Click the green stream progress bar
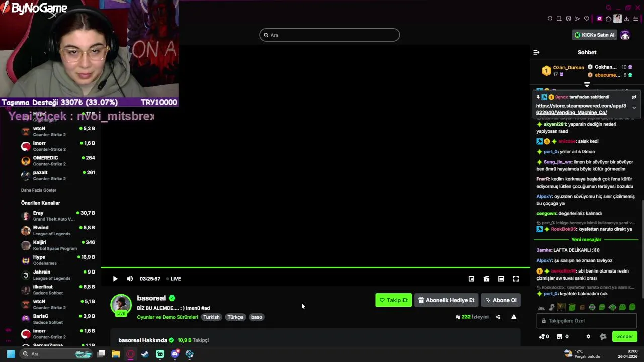The height and width of the screenshot is (362, 644). [315, 268]
